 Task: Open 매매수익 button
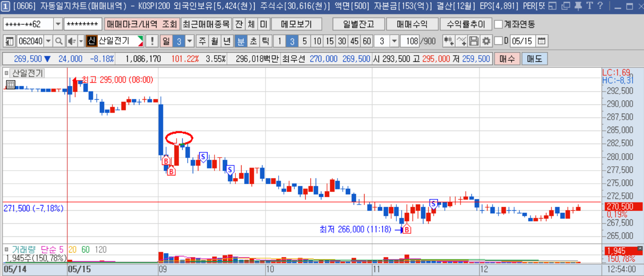(x=412, y=24)
